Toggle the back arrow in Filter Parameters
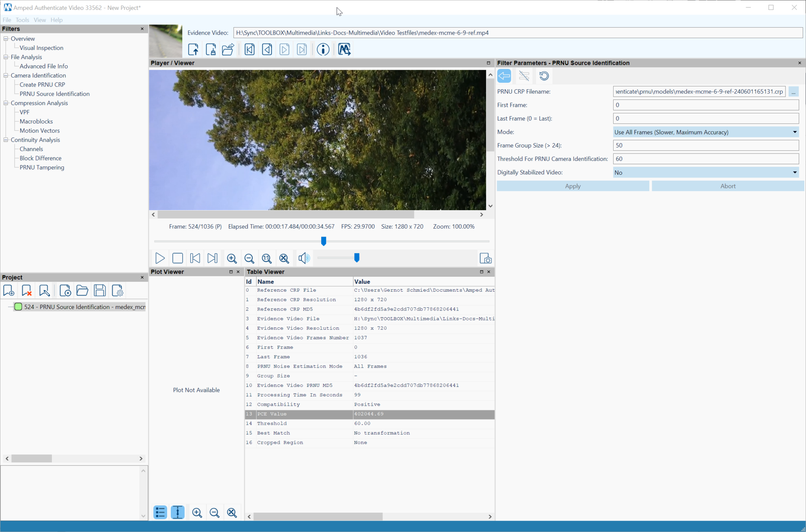The height and width of the screenshot is (532, 806). 504,76
